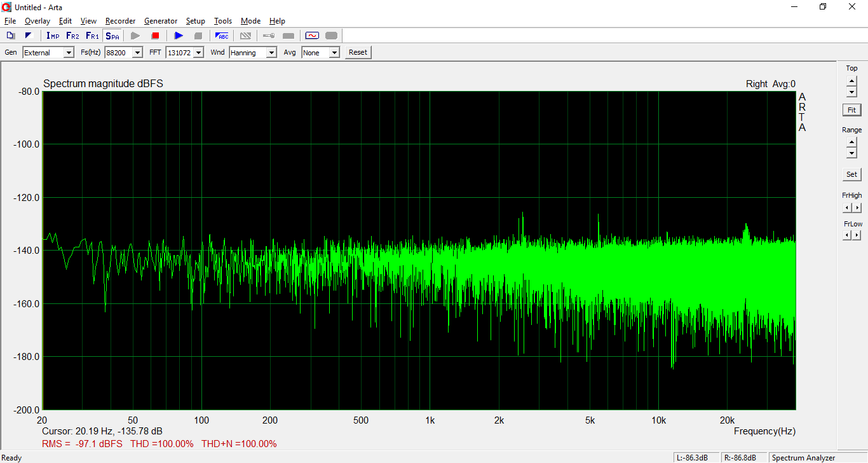Click the grey generator stop square
Viewport: 868px width, 463px height.
tap(198, 36)
